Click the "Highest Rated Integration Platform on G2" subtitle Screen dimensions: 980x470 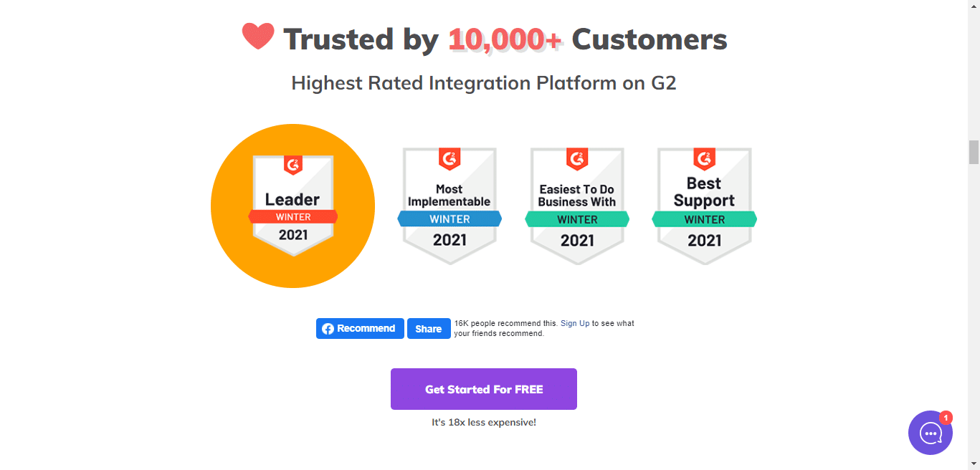[484, 83]
